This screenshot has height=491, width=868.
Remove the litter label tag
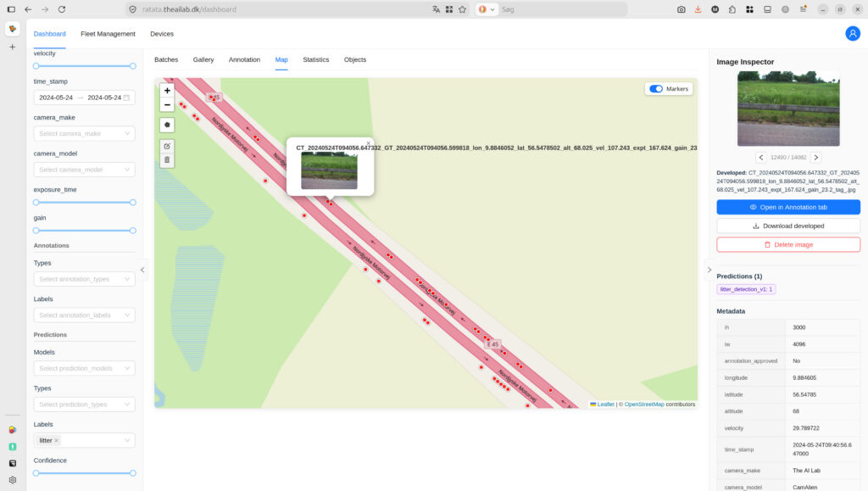coord(57,441)
